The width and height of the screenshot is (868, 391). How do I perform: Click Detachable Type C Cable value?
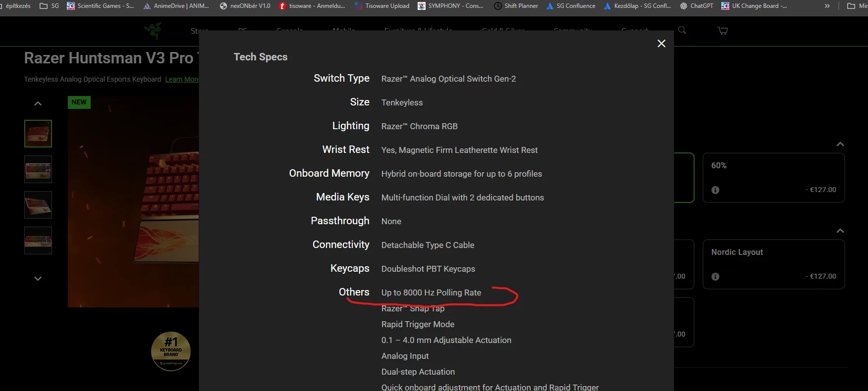tap(428, 245)
